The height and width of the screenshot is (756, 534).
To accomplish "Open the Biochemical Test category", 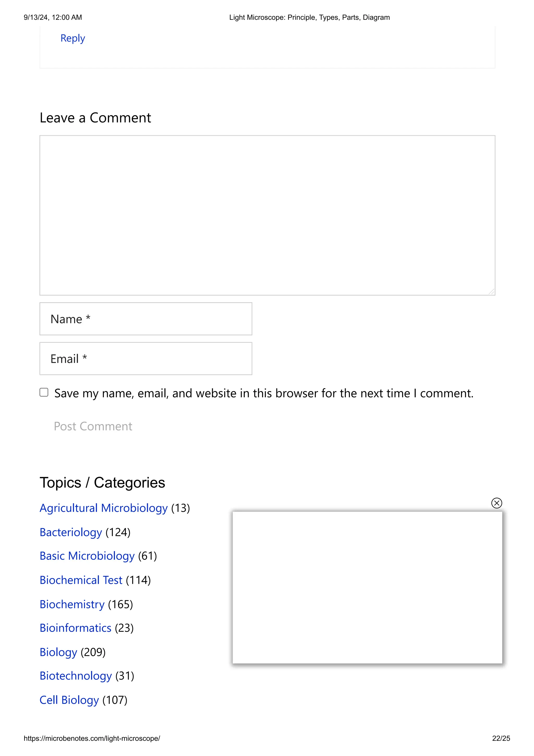I will pyautogui.click(x=81, y=580).
